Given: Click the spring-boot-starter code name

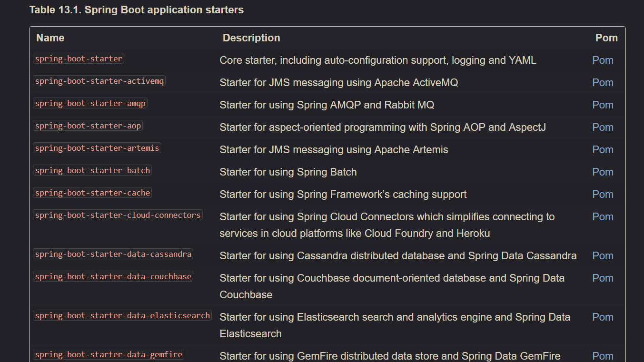Looking at the screenshot, I should pyautogui.click(x=79, y=59).
